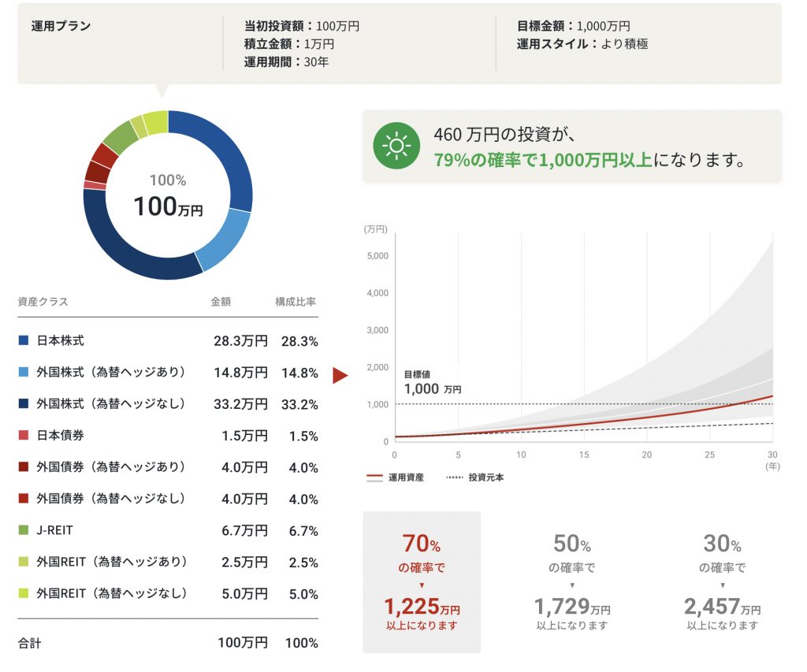807x672 pixels.
Task: Click the 79%の確率で1,000万円以上 green text
Action: 542,160
